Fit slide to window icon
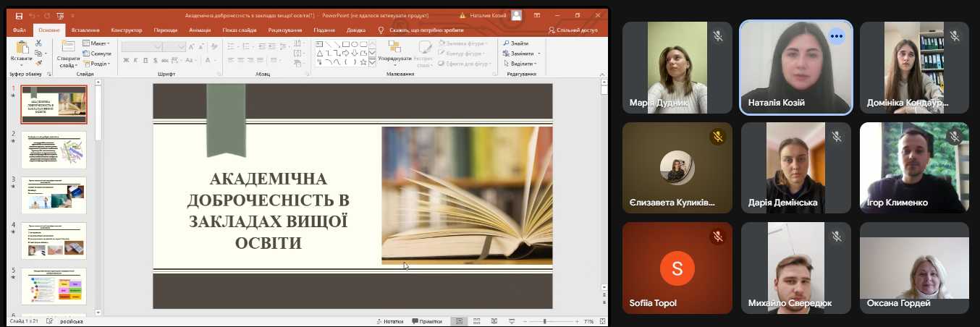The image size is (980, 327). click(602, 321)
